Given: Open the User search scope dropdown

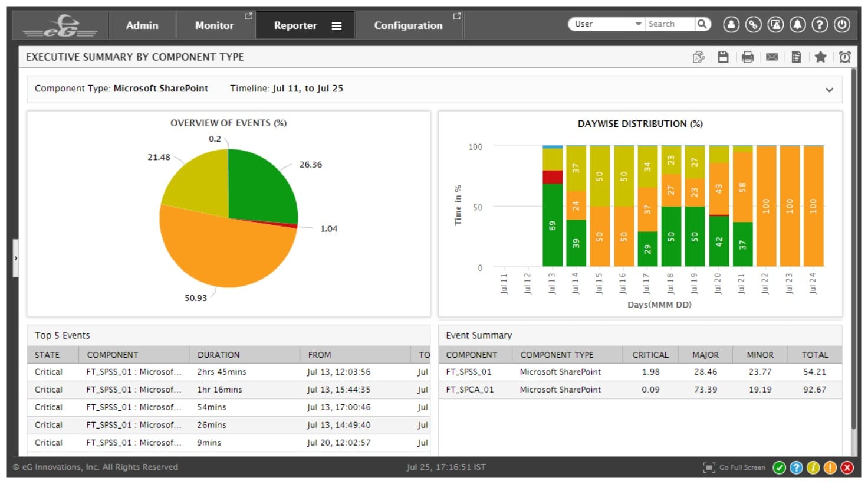Looking at the screenshot, I should [637, 24].
